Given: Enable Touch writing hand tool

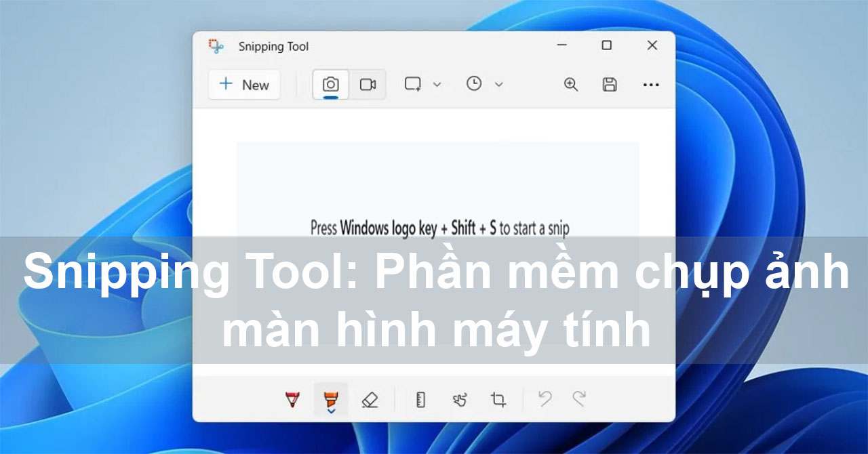Looking at the screenshot, I should 460,400.
